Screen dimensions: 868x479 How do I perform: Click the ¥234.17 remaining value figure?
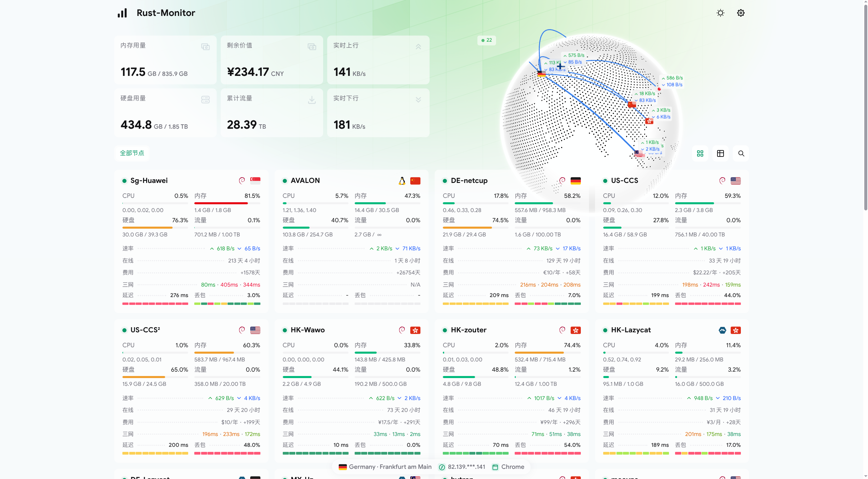[x=248, y=72]
